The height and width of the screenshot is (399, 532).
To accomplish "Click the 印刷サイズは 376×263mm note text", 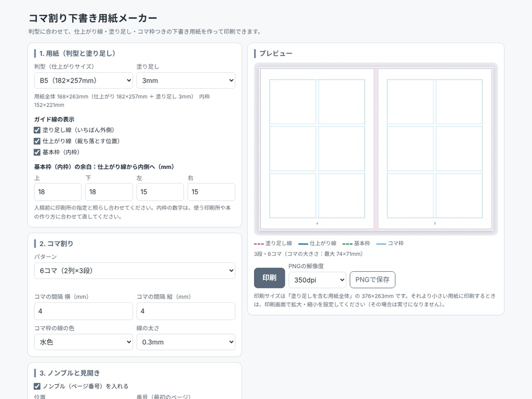I will coord(375,300).
